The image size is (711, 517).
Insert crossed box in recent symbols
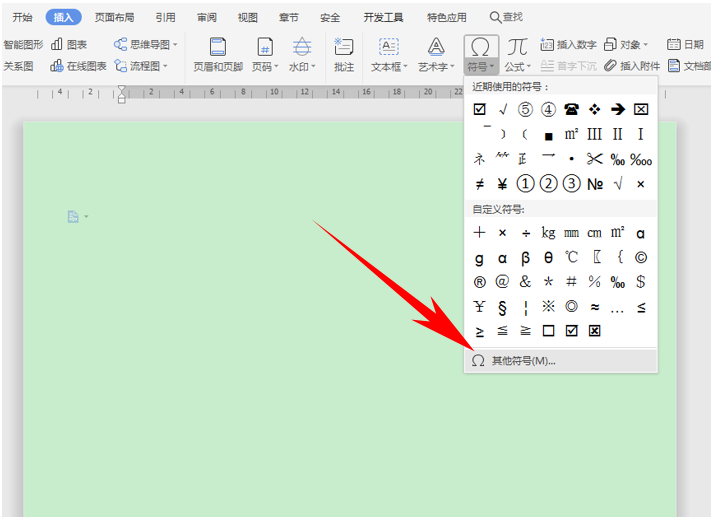pos(641,109)
